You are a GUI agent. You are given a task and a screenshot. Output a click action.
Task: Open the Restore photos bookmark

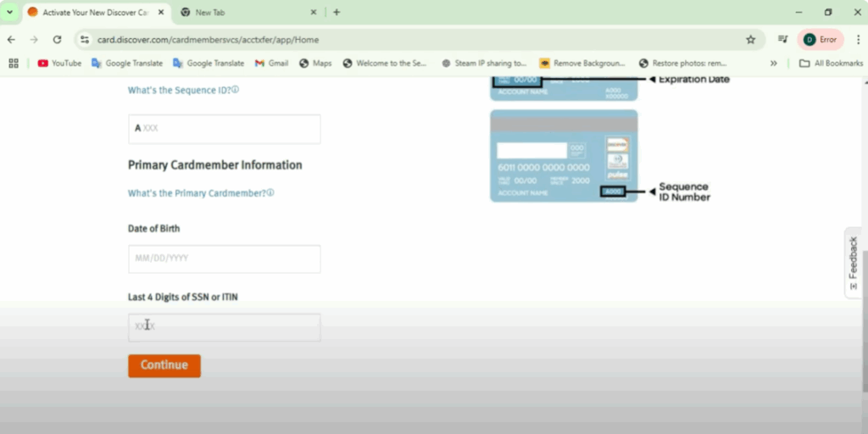tap(682, 63)
